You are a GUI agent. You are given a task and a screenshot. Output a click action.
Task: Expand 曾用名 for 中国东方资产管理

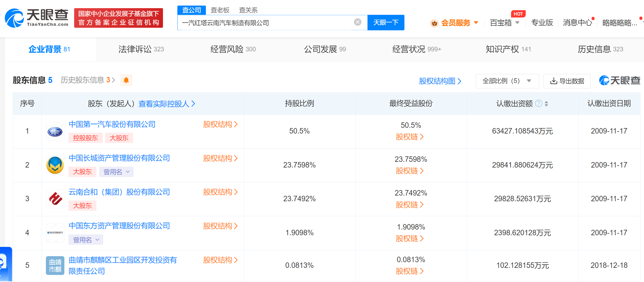coord(86,240)
